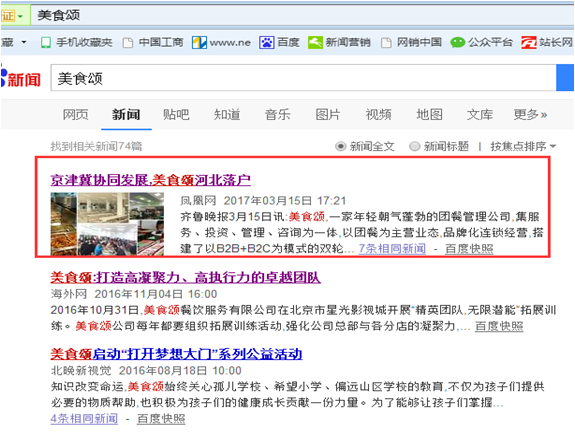Open headline 京津冀协同发展,美食颂河北落户
Viewport: 575px width, 440px height.
coord(151,180)
